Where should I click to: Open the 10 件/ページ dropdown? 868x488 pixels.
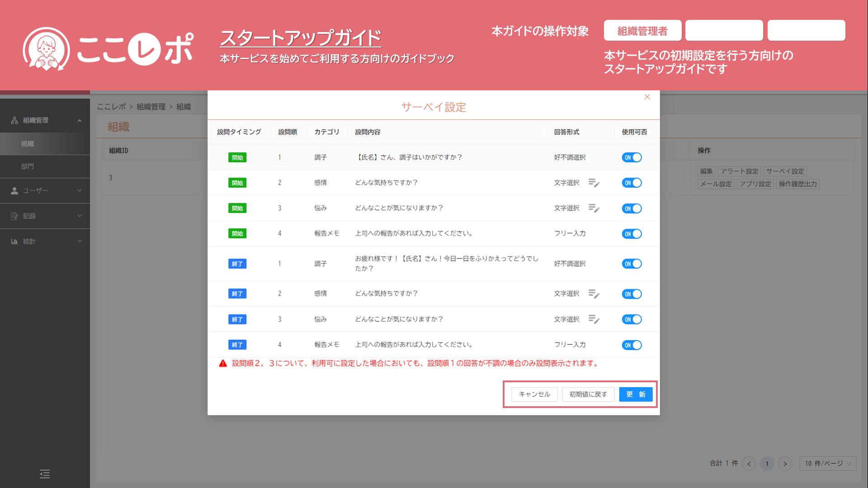click(x=828, y=464)
